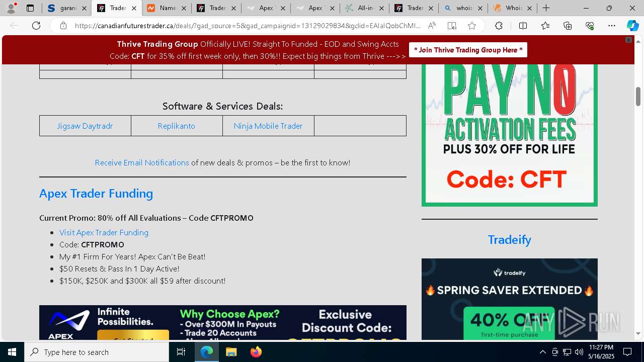Launch Copilot sidebar
This screenshot has height=362, width=644.
(x=632, y=26)
